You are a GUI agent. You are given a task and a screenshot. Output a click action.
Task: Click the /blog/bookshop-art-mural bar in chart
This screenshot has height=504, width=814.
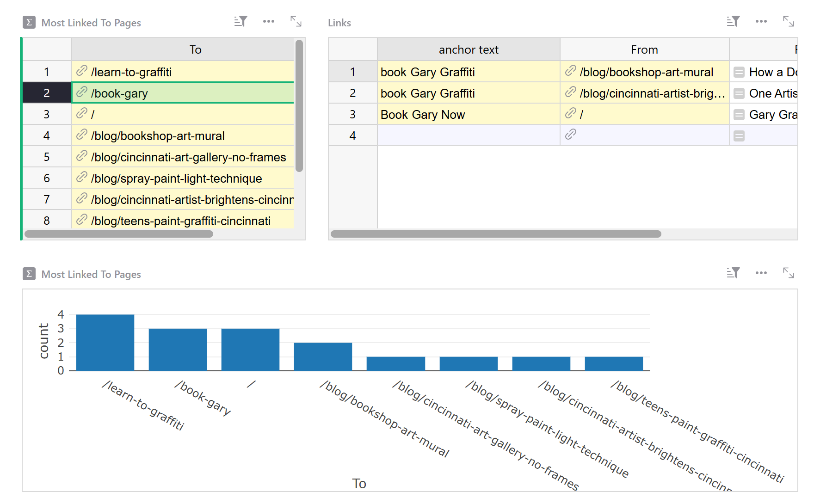[x=323, y=356]
